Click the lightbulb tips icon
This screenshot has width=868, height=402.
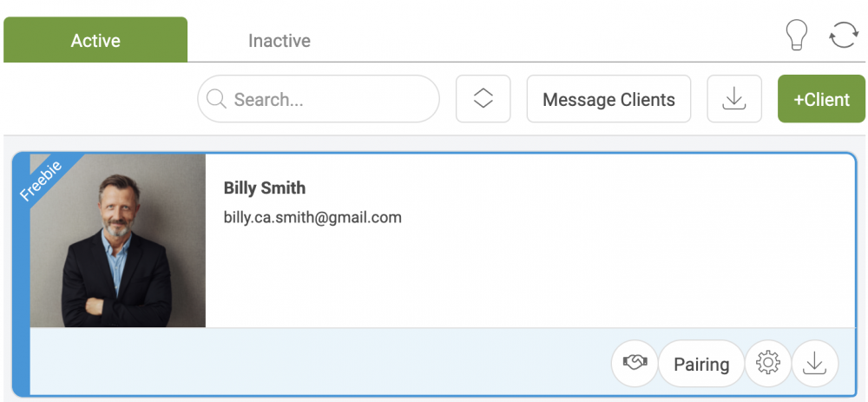pos(797,36)
